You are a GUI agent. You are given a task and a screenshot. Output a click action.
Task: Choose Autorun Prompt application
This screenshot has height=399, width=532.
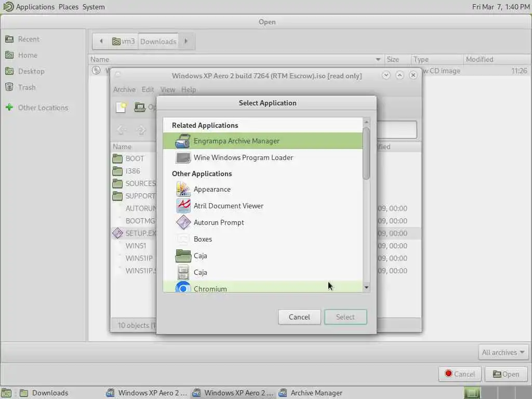coord(262,222)
